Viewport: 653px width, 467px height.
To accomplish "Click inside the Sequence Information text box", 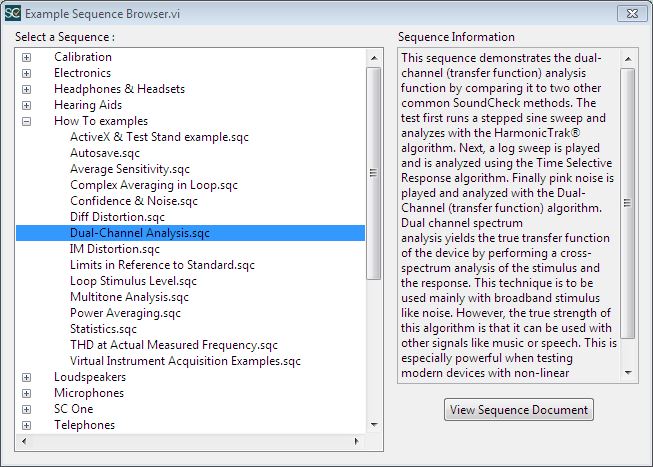I will 508,215.
